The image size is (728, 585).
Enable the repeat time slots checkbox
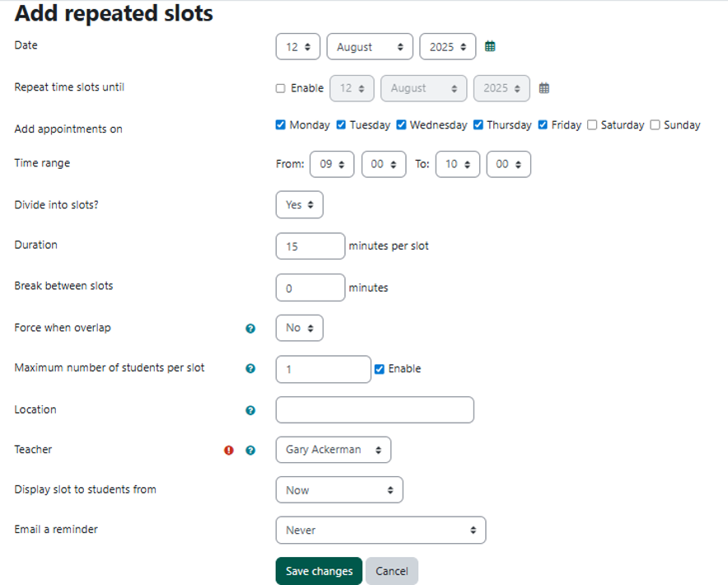(x=282, y=87)
